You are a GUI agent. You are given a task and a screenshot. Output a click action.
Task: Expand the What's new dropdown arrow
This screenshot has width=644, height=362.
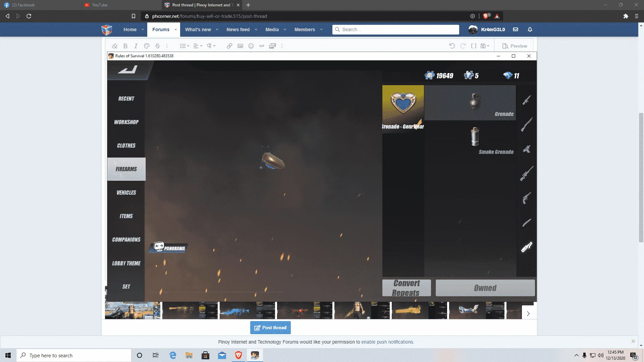click(217, 29)
